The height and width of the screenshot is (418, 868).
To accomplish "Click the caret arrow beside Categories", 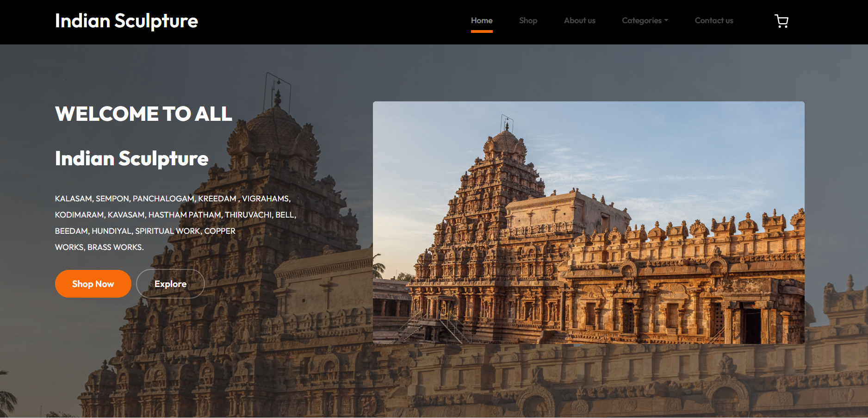I will coord(666,20).
